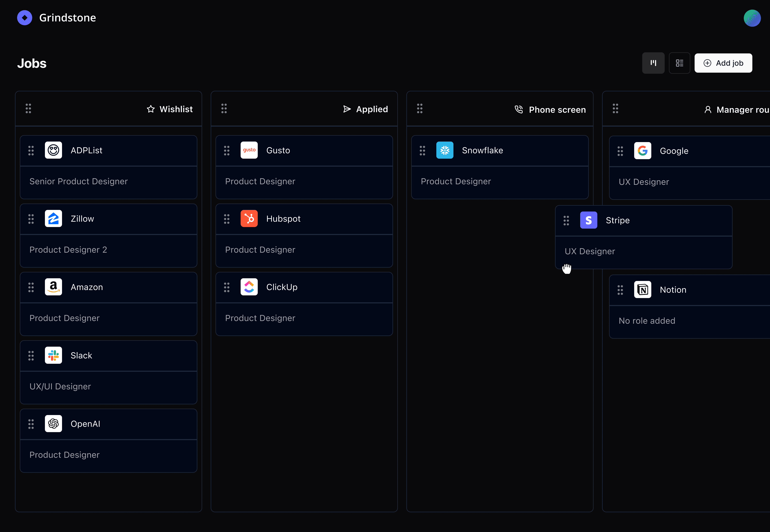Click the Grindstone logo icon
The image size is (770, 532).
click(25, 18)
